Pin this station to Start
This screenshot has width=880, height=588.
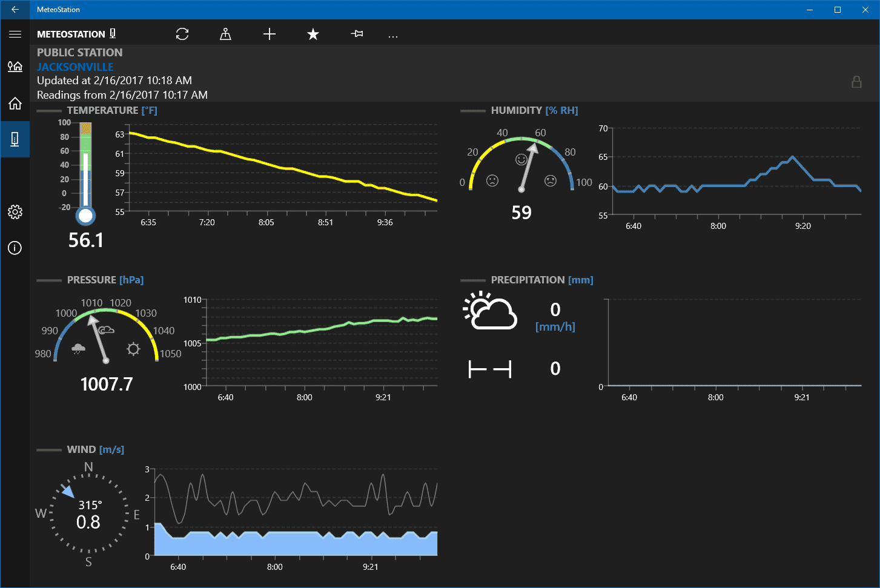coord(357,34)
